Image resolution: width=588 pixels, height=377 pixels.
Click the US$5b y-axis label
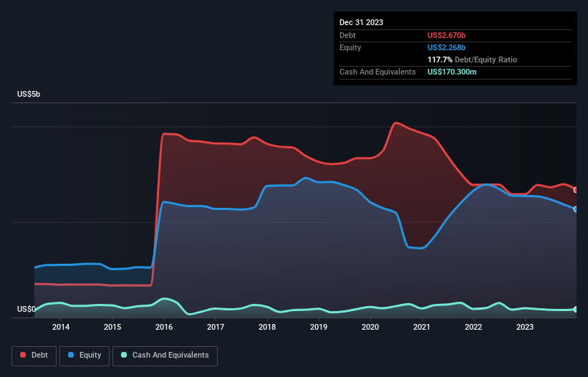pyautogui.click(x=29, y=94)
